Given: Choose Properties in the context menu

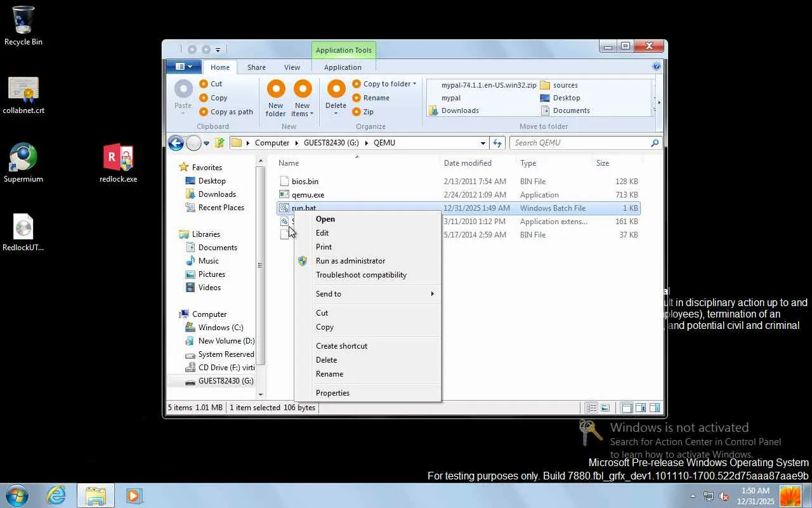Looking at the screenshot, I should 368,393.
